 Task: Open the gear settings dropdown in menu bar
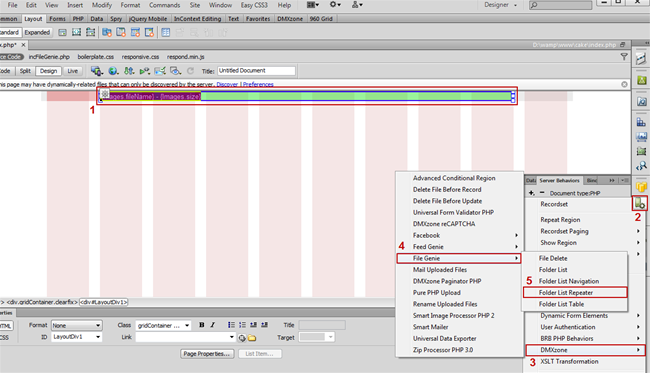point(335,5)
